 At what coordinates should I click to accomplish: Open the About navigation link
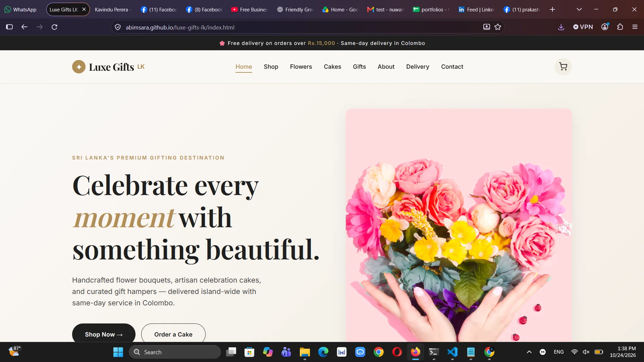(x=386, y=67)
